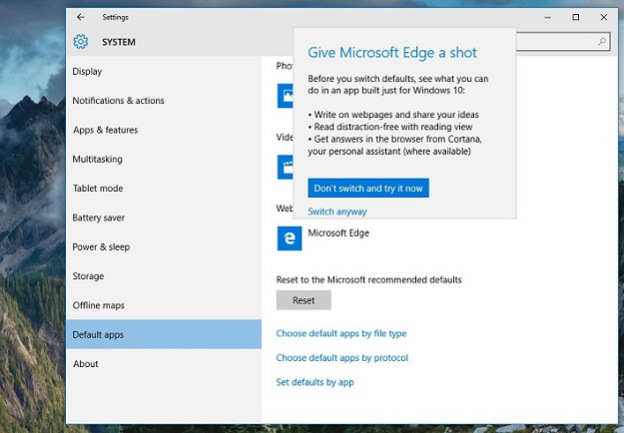
Task: Maximize the Settings window
Action: tap(575, 17)
